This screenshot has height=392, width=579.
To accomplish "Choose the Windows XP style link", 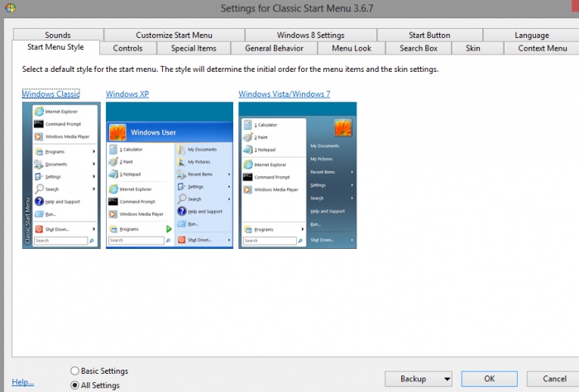I will (x=127, y=94).
